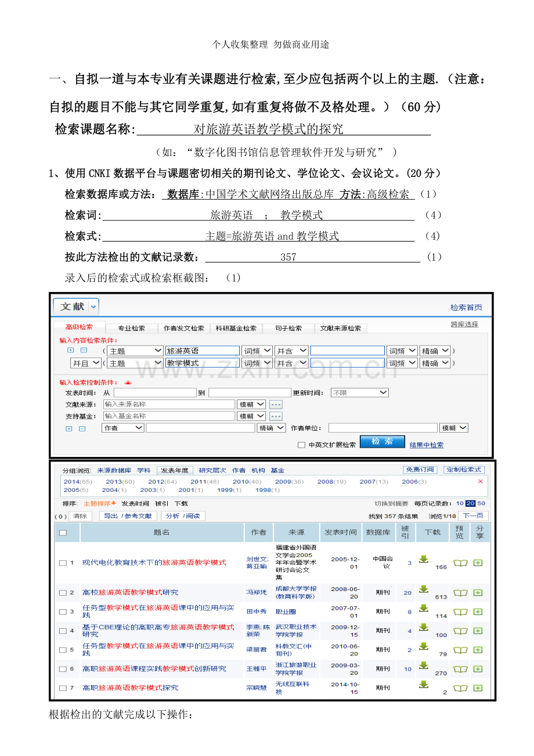
Task: Preview the paper in result row 4
Action: [x=460, y=631]
